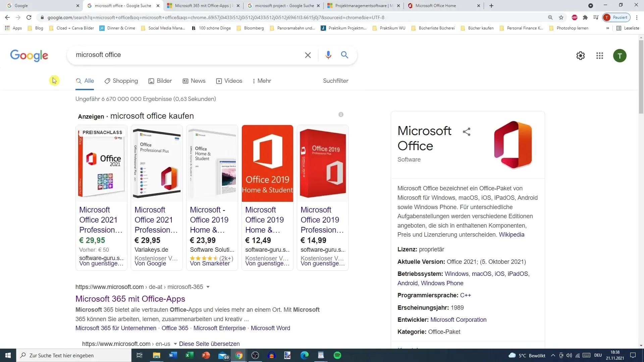
Task: Click the Chrome back navigation arrow
Action: click(7, 18)
